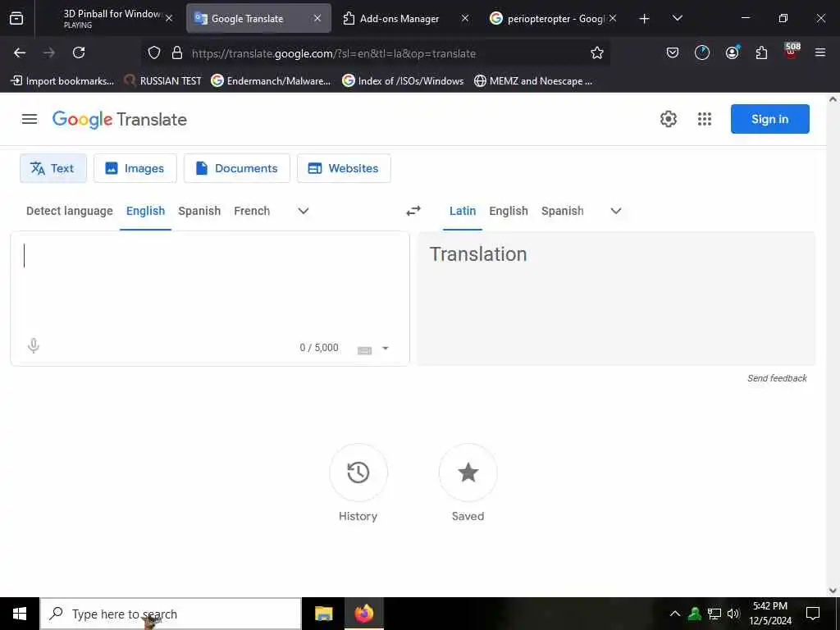Open the circular timer extension icon
The width and height of the screenshot is (840, 630).
click(x=702, y=52)
